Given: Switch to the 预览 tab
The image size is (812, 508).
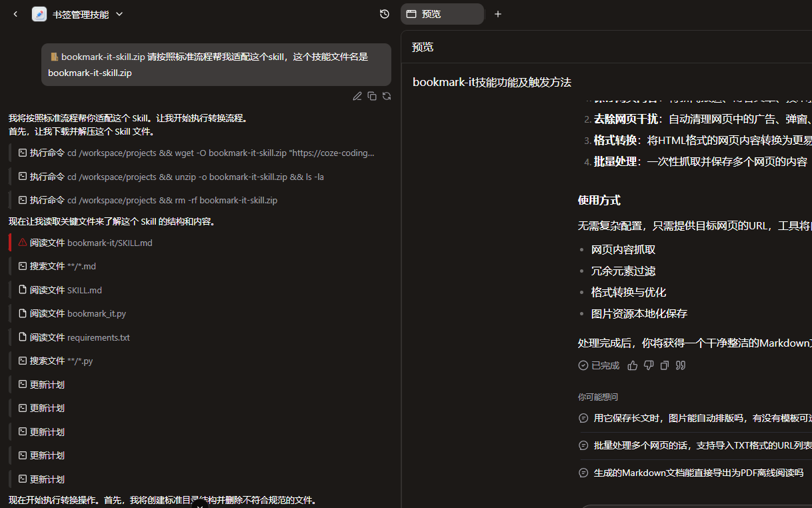Looking at the screenshot, I should click(x=441, y=14).
